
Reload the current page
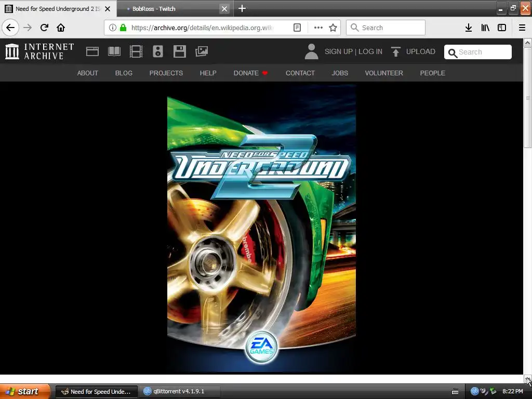point(44,28)
